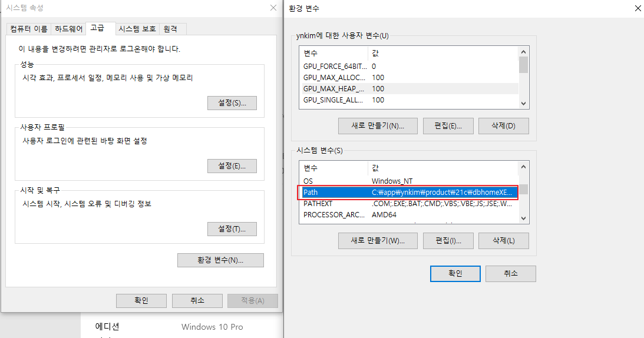This screenshot has height=338, width=644.
Task: Select the GPU_MAX_HEAP_... user variable row
Action: pyautogui.click(x=409, y=89)
